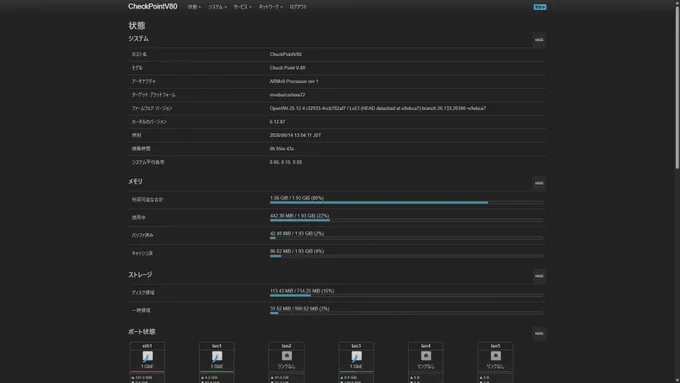Select the OpenWrt firmware version text
This screenshot has height=383, width=680.
[378, 108]
